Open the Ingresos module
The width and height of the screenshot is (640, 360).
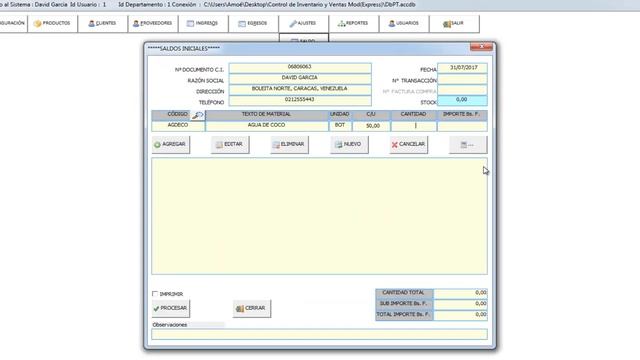pos(203,24)
